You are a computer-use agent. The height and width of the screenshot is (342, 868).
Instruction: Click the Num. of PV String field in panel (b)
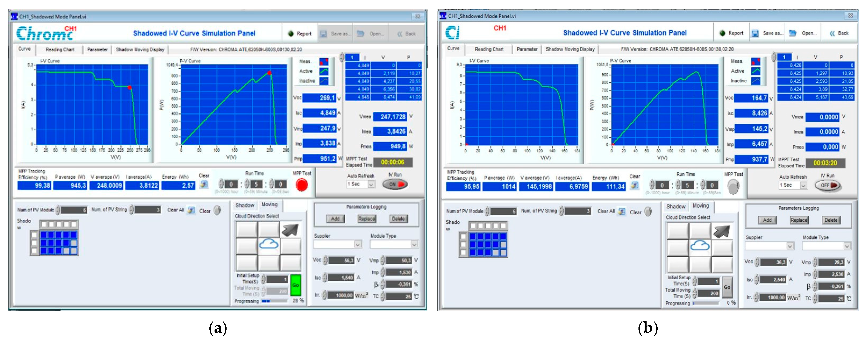click(578, 211)
